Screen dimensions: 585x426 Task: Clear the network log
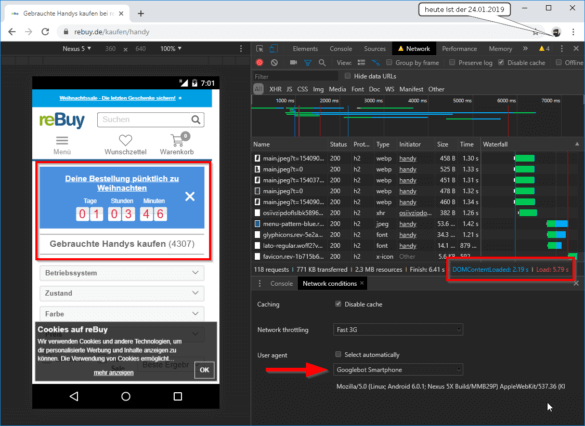(274, 63)
